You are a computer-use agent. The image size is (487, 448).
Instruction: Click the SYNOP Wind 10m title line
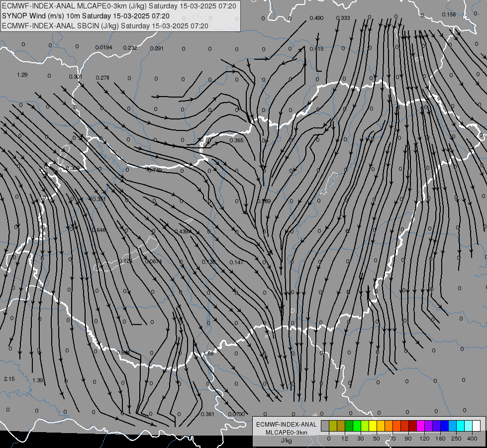coord(86,16)
